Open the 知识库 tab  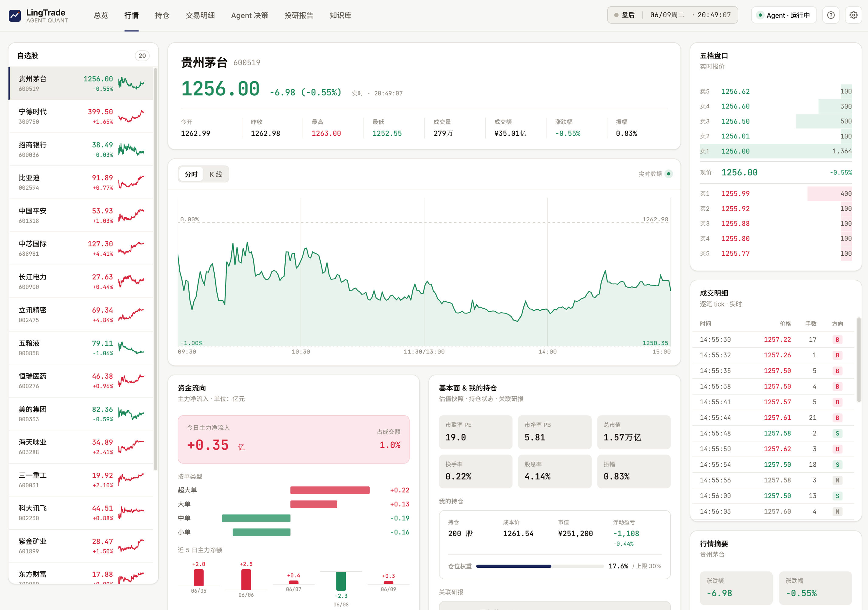point(340,16)
